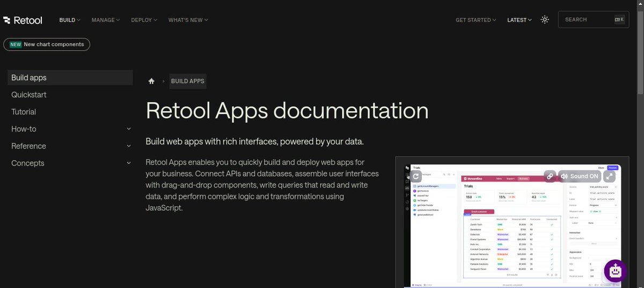
Task: Toggle the color theme sun icon
Action: tap(545, 19)
